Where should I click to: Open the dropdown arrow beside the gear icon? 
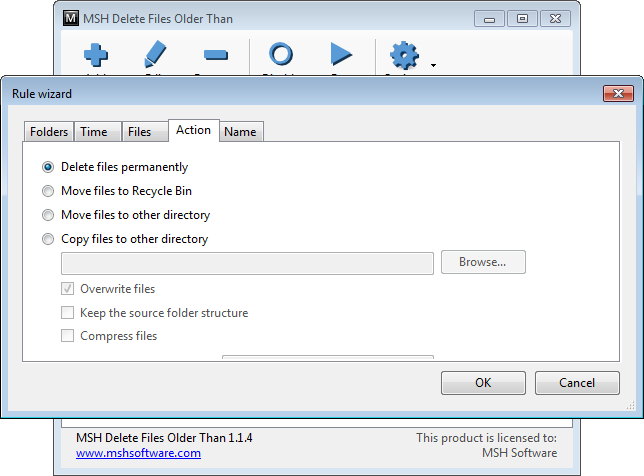[433, 65]
